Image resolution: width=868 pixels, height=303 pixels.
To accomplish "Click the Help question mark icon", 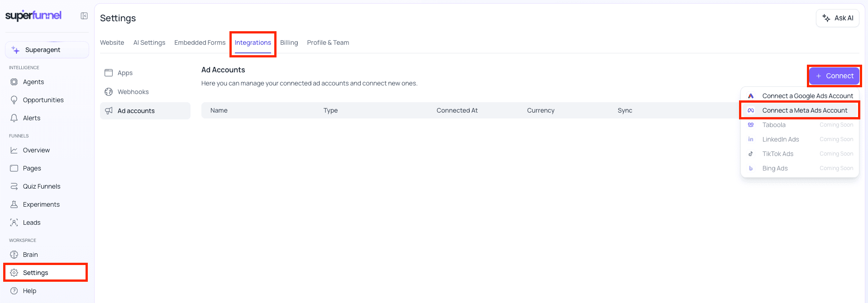I will (14, 291).
